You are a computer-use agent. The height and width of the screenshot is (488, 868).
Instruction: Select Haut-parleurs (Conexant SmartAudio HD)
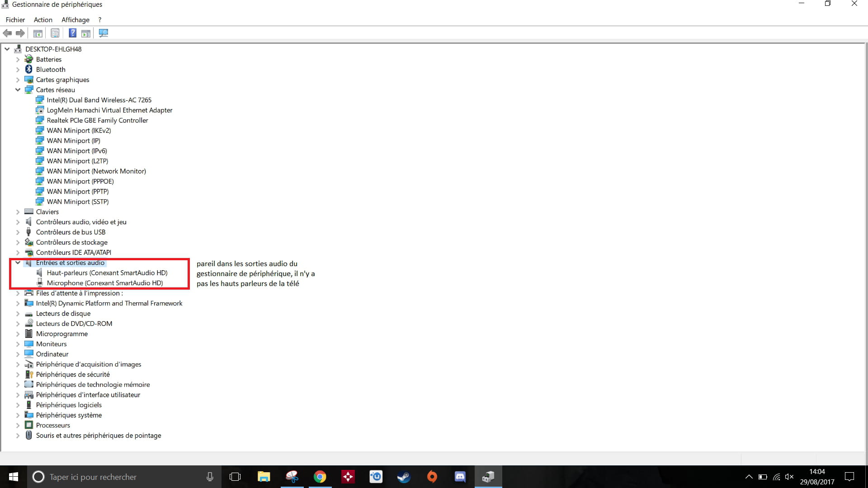point(107,272)
